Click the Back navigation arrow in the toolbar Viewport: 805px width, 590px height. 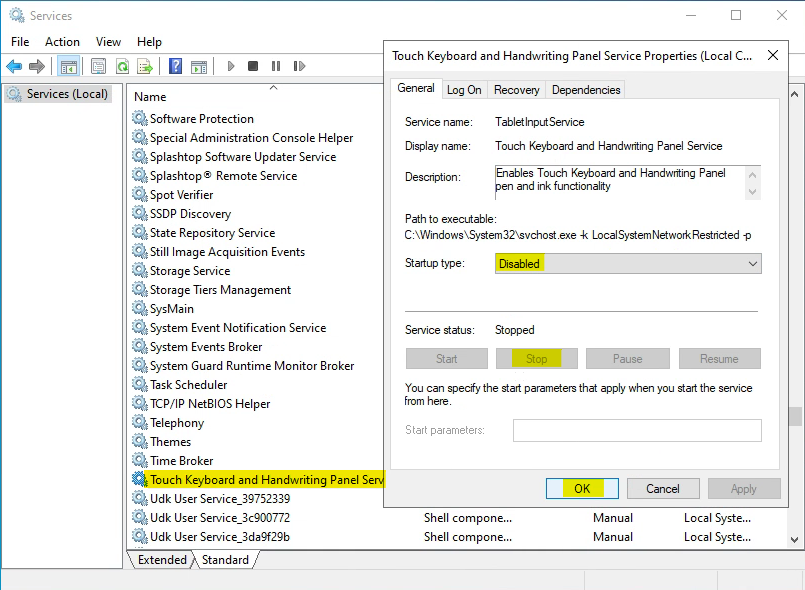(15, 67)
